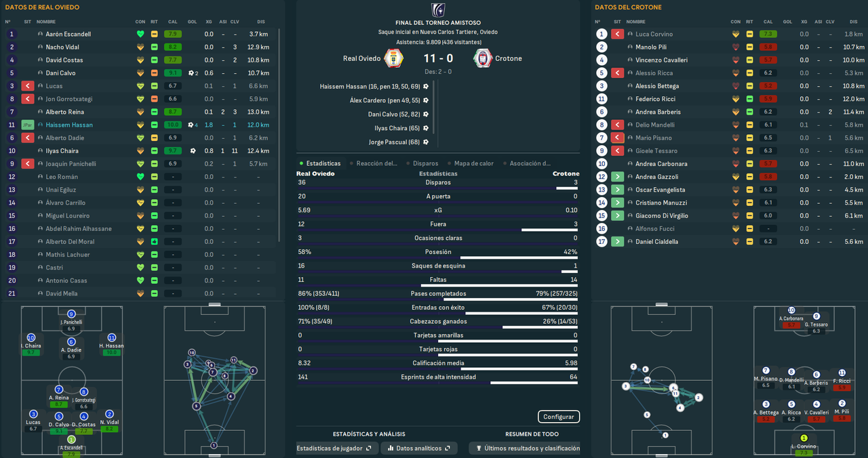Click Alberto Reina's name
Screen dimensions: 868x458
pyautogui.click(x=65, y=112)
